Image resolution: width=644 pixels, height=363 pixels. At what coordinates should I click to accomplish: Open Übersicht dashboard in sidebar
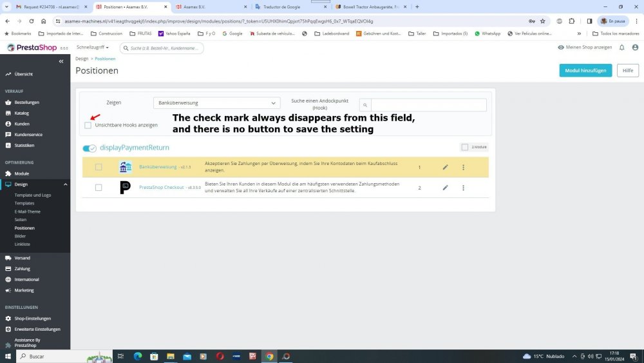(23, 74)
